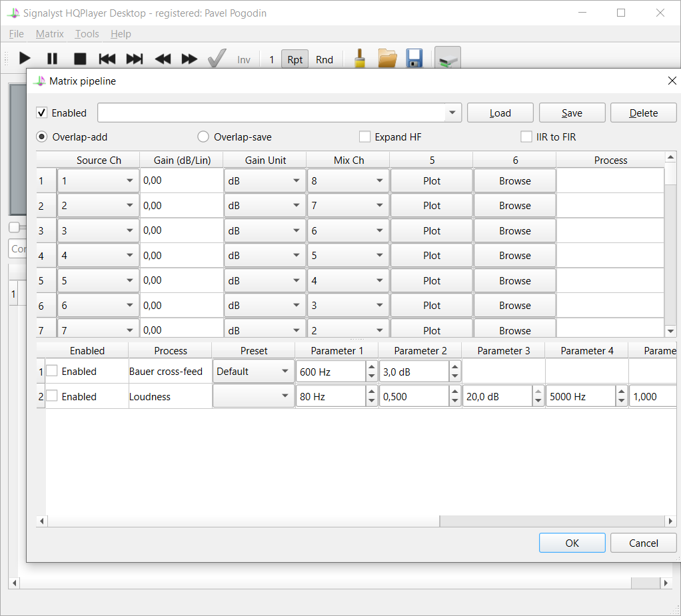Screen dimensions: 681x616
Task: Open the Source Ch dropdown in row 1
Action: point(98,180)
